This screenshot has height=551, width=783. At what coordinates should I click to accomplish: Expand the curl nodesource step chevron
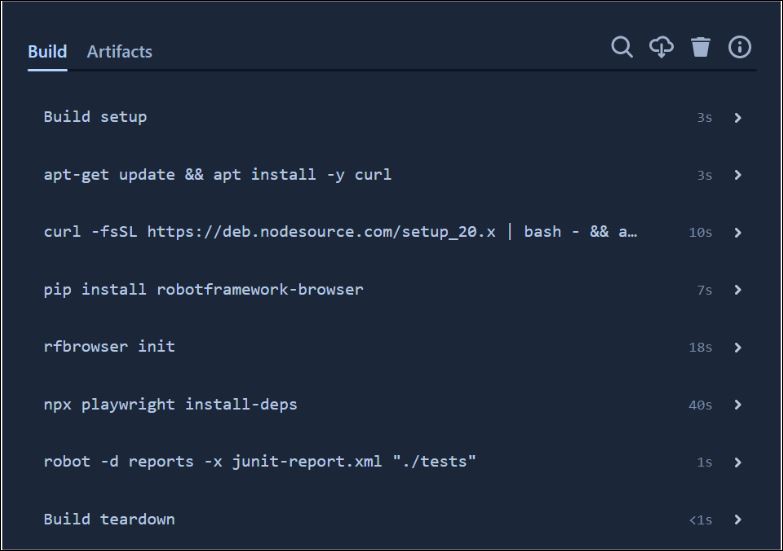738,233
